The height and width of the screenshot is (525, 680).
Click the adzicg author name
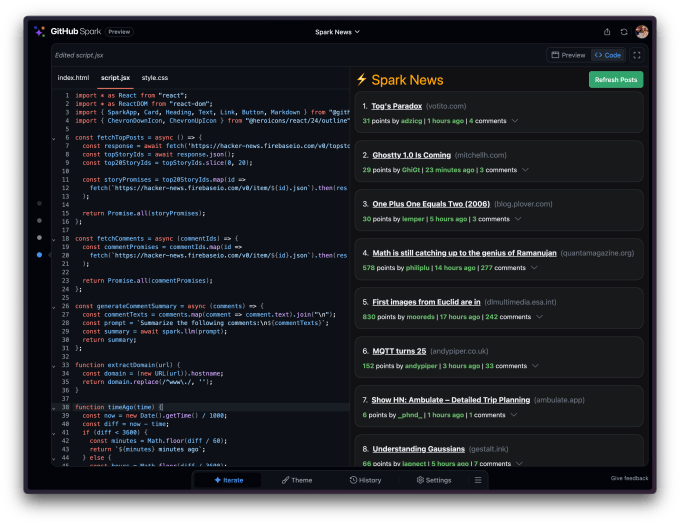(411, 121)
